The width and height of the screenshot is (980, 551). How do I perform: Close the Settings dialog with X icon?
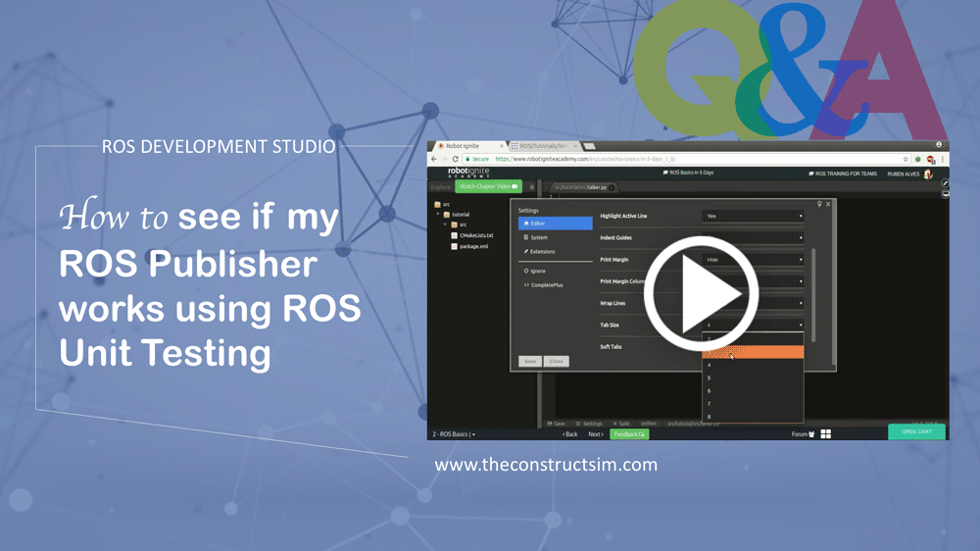coord(828,205)
